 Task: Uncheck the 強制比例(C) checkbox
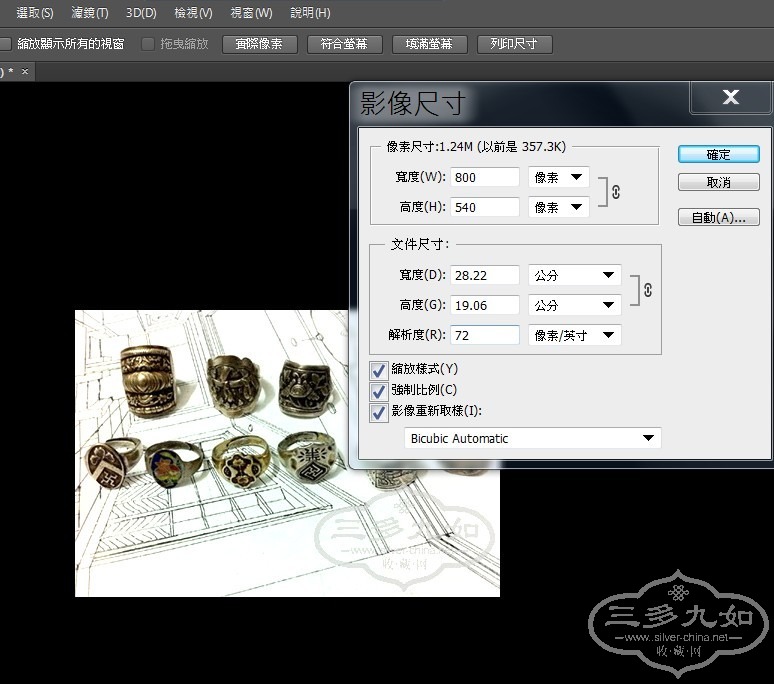pyautogui.click(x=379, y=390)
